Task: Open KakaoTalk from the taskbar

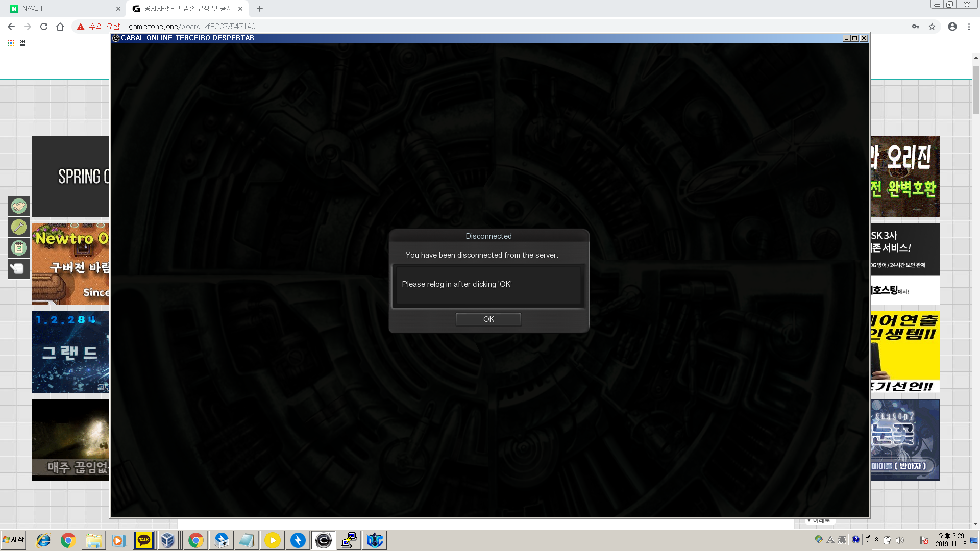Action: (144, 540)
